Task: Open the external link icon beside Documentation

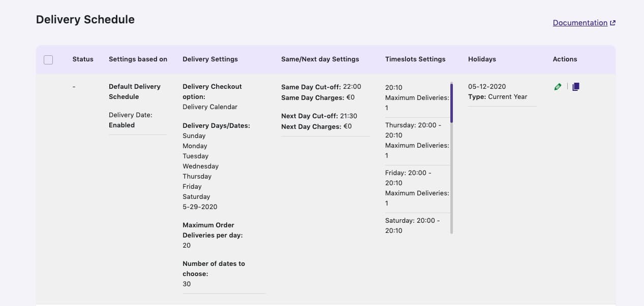Action: point(612,23)
